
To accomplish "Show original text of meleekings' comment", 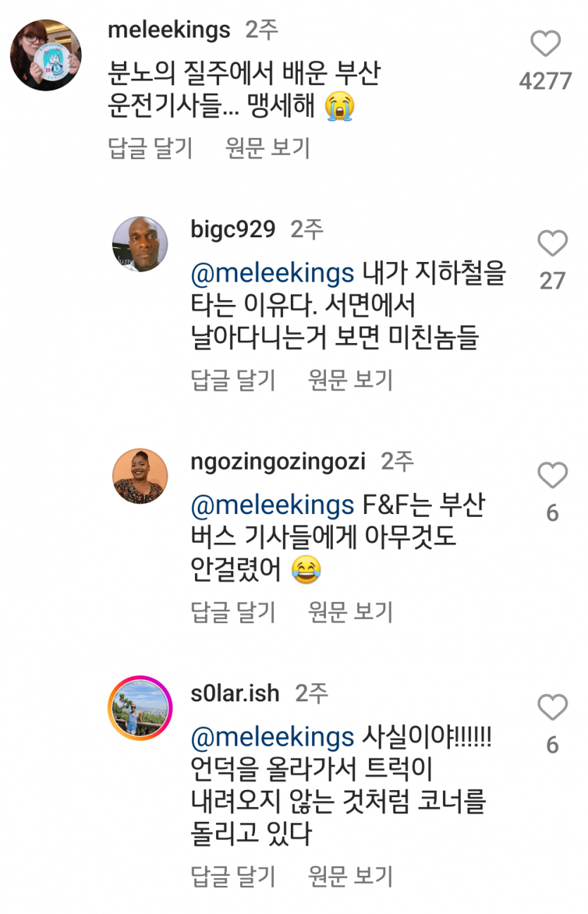I will point(268,148).
